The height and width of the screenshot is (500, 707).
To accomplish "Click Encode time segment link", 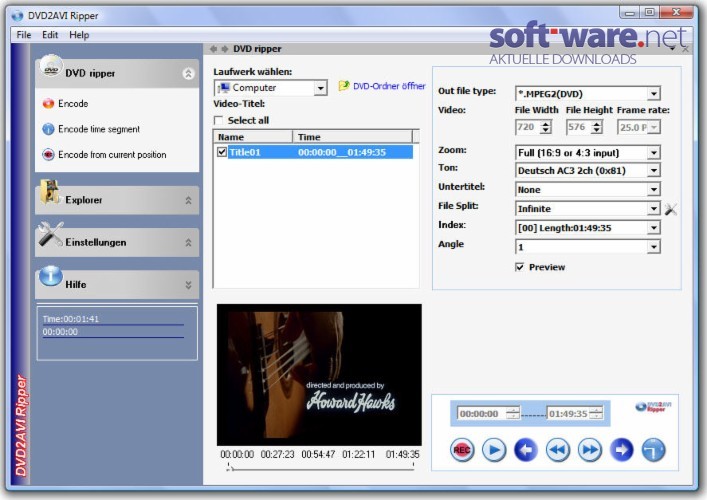I will [99, 129].
